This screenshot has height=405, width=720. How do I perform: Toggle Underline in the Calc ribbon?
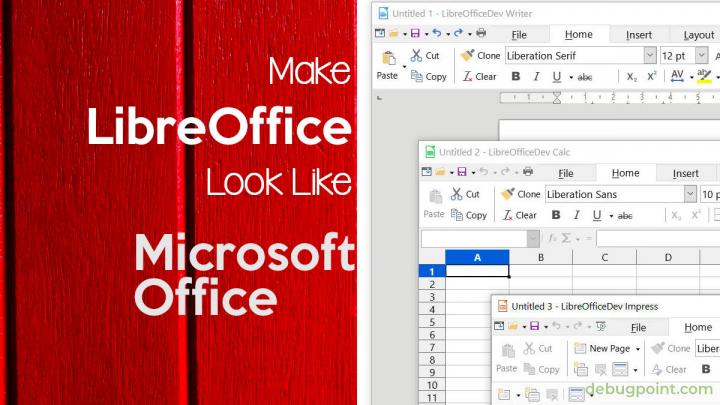click(x=596, y=215)
